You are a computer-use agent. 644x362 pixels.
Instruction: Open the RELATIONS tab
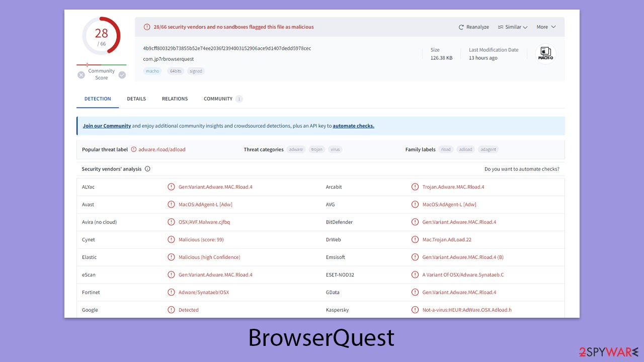(x=175, y=99)
